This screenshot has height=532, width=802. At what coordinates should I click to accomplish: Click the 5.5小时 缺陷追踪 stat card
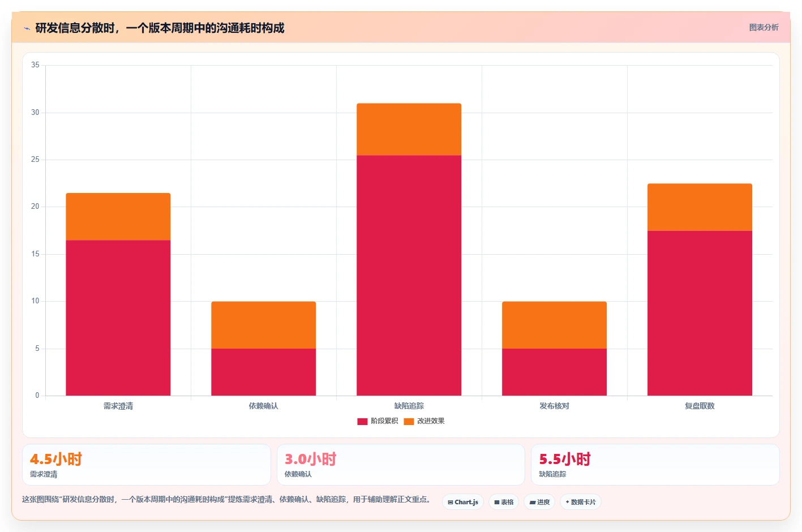(x=655, y=465)
